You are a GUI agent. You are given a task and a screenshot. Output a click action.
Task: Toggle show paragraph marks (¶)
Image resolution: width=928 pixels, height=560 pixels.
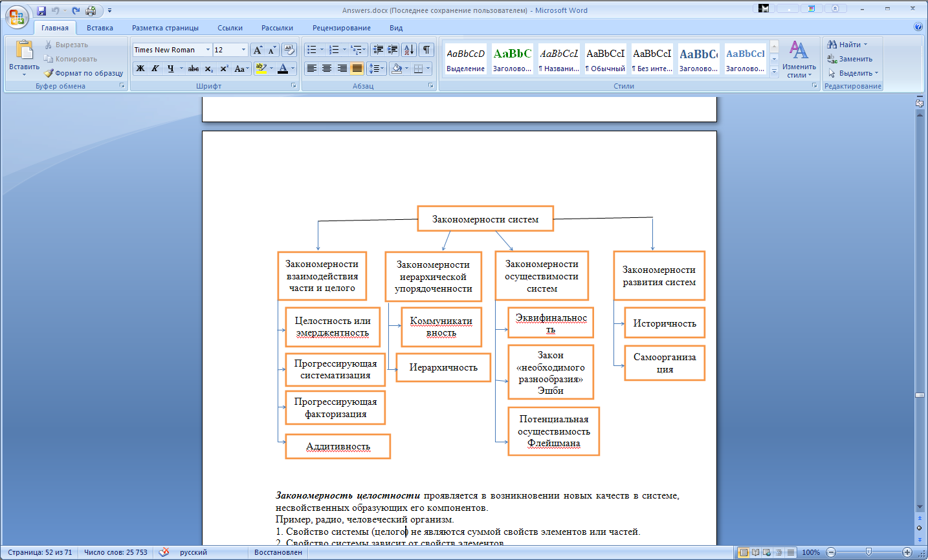point(426,50)
